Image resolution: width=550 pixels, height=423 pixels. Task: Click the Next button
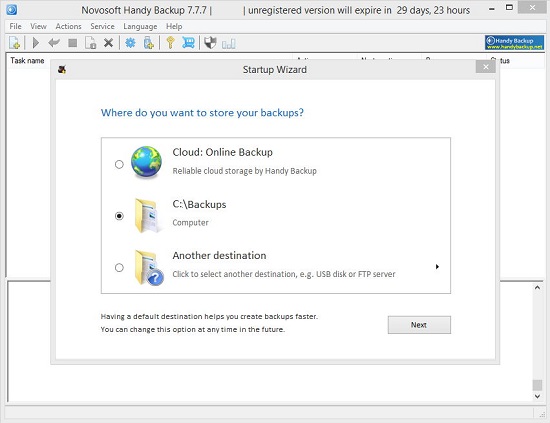click(419, 325)
